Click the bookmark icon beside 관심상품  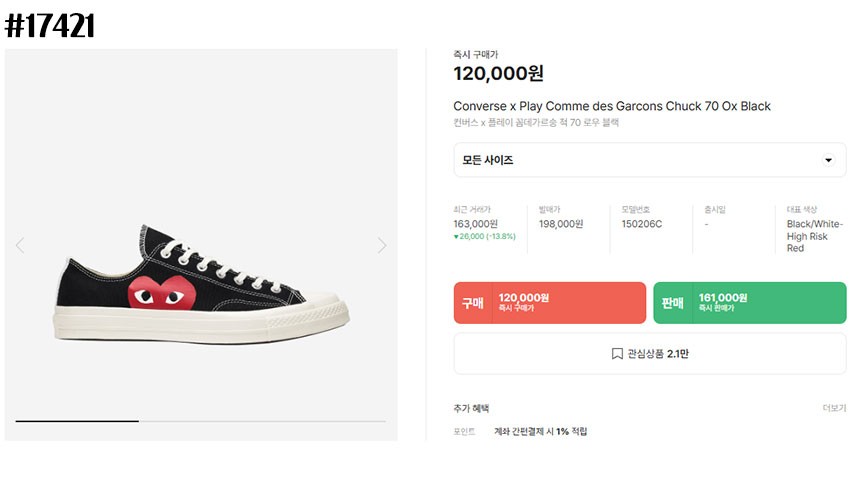617,354
